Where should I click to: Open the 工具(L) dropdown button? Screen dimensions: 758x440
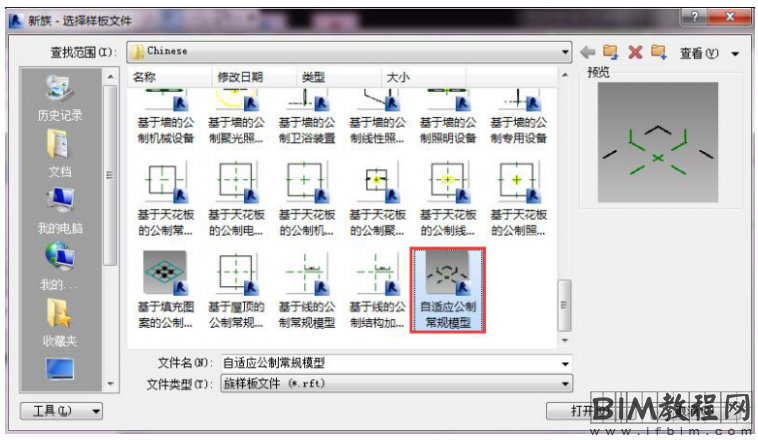pos(61,411)
